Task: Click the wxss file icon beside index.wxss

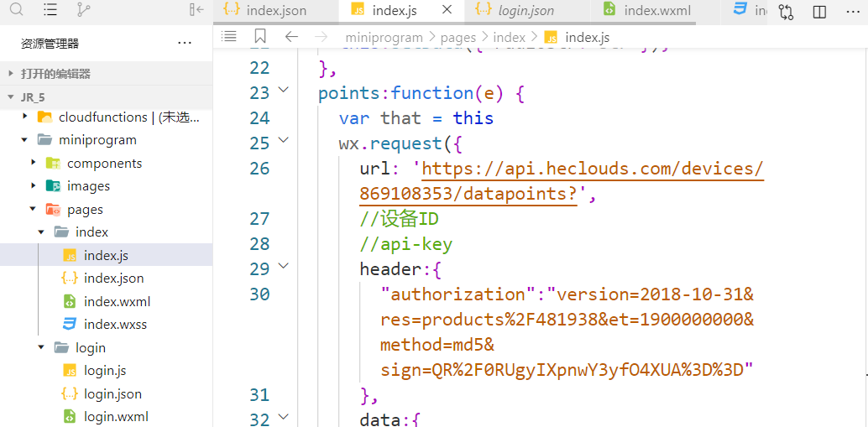Action: tap(69, 324)
